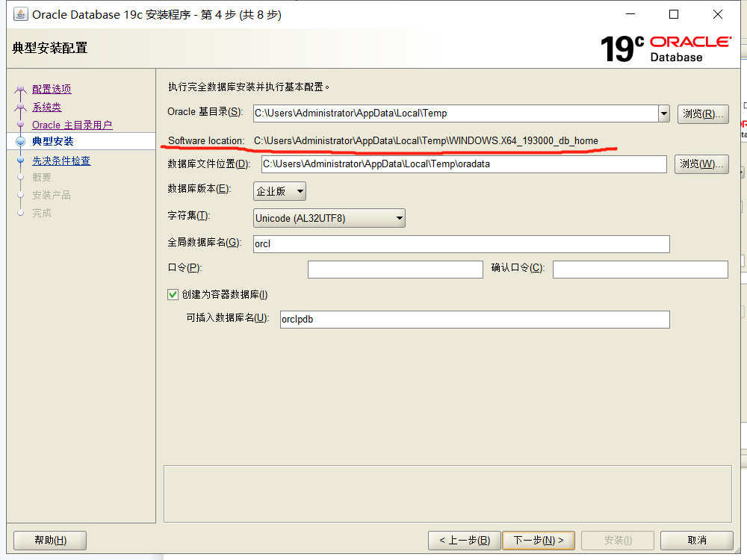The width and height of the screenshot is (747, 560).
Task: Click the Java installer icon in the title bar
Action: pyautogui.click(x=20, y=13)
